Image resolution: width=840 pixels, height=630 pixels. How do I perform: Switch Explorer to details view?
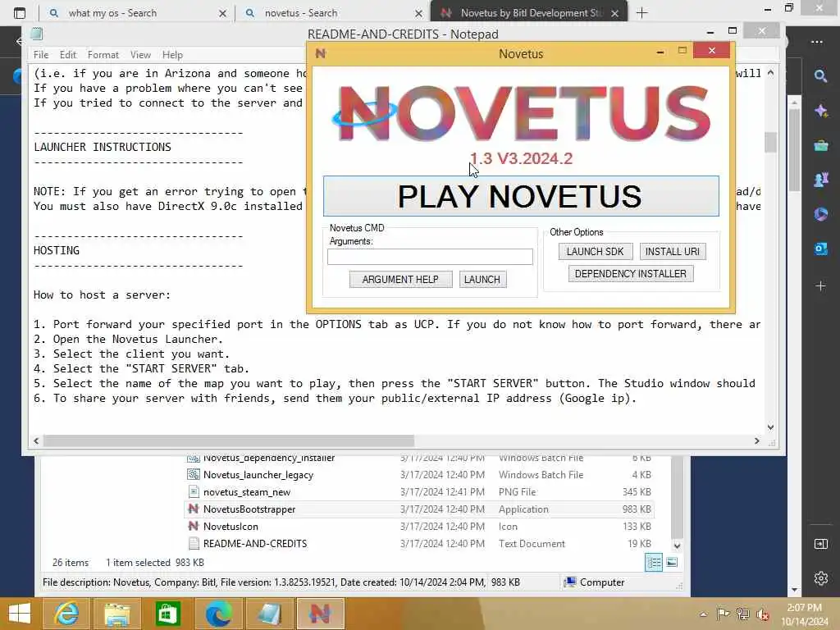click(654, 563)
